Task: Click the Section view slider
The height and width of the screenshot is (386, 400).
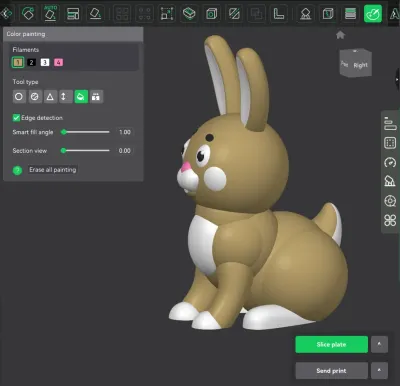Action: [x=85, y=151]
